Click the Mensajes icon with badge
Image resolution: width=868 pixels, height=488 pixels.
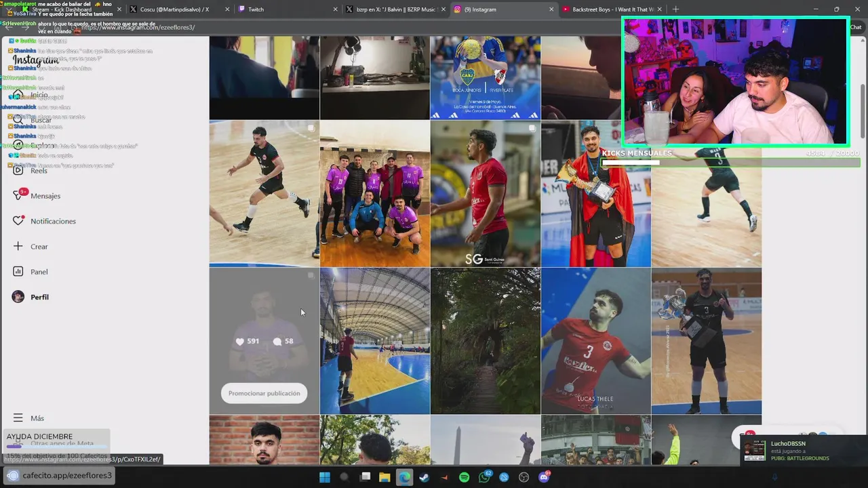point(18,195)
